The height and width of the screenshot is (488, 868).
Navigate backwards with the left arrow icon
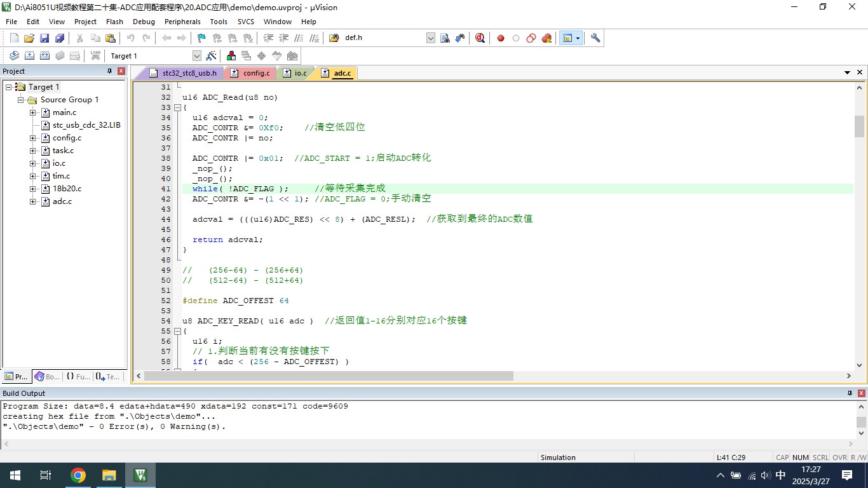166,38
